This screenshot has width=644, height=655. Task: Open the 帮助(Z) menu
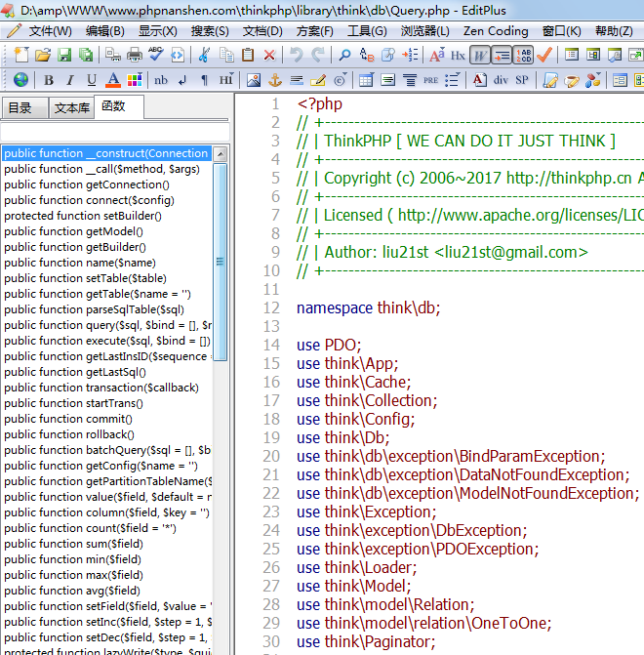(x=614, y=31)
